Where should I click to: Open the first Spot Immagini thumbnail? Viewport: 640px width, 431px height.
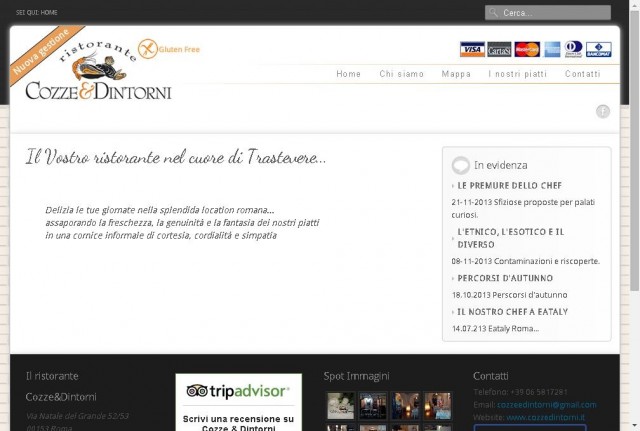tap(341, 406)
